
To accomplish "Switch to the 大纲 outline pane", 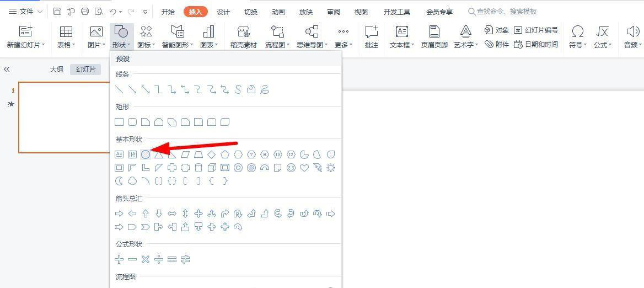I will [x=57, y=70].
